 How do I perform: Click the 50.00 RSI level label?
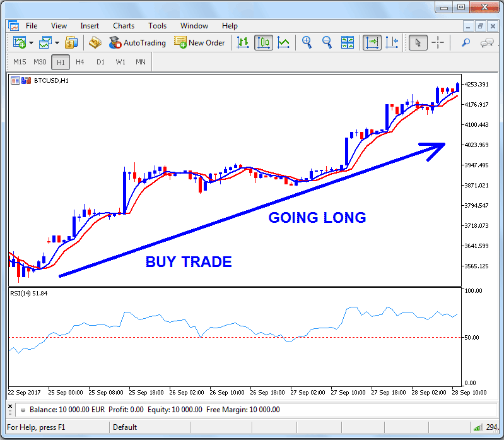[x=472, y=337]
